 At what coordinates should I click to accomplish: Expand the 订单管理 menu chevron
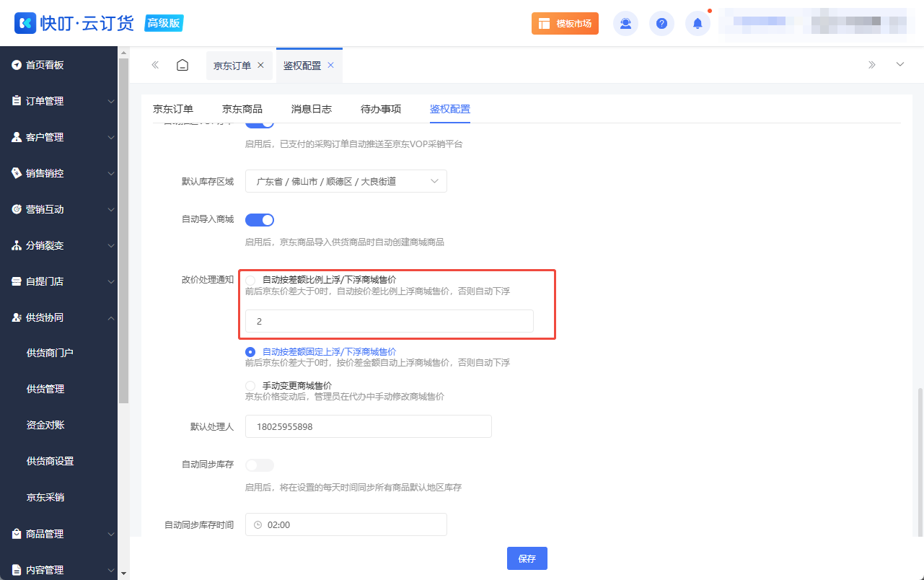(111, 102)
